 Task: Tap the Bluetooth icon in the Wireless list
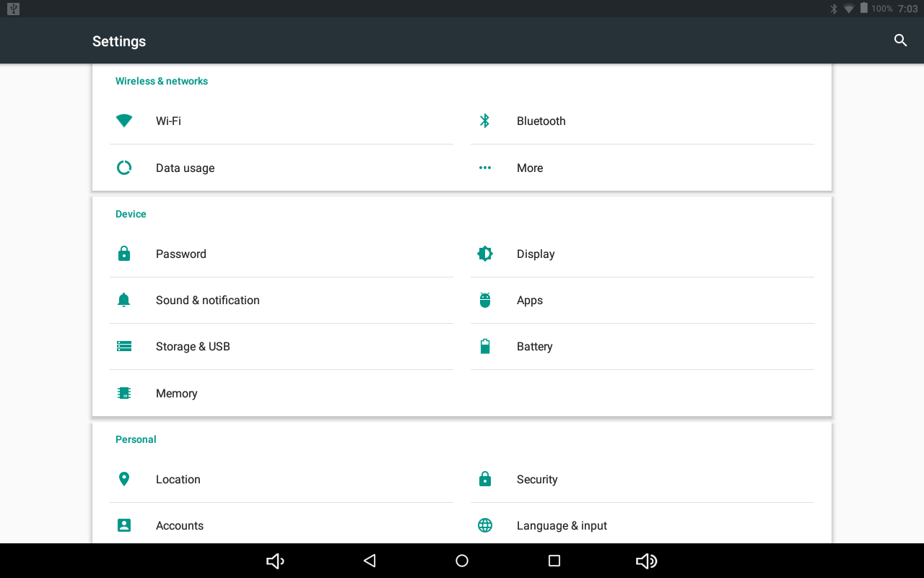coord(485,121)
